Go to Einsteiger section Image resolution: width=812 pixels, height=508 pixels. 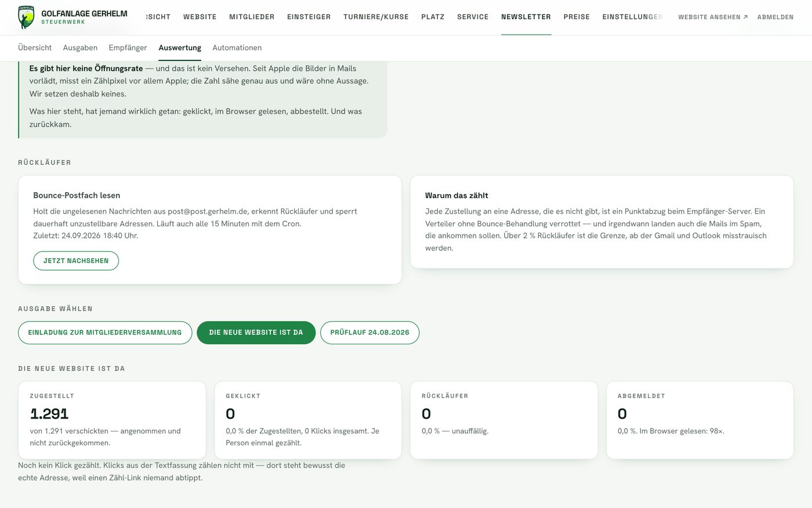click(309, 17)
